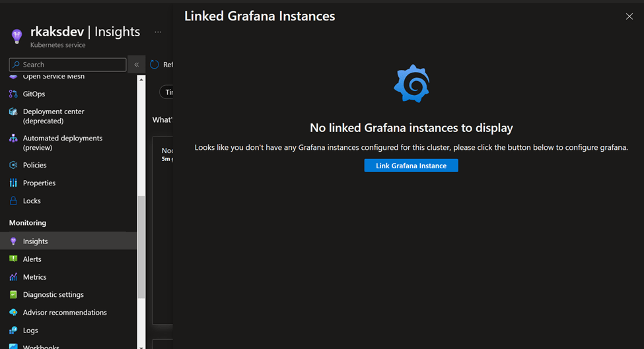Screen dimensions: 644x349
Task: Click the Alerts icon in Monitoring
Action: pos(13,259)
